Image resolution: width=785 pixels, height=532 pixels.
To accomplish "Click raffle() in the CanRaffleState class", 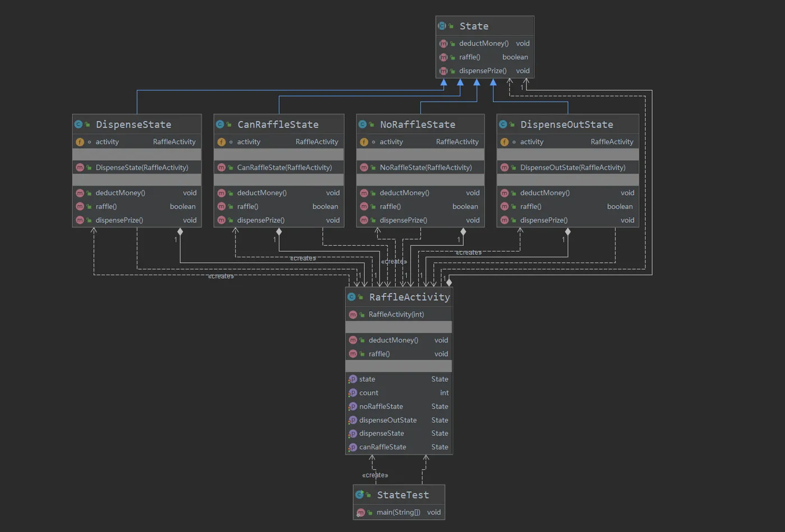I will [248, 206].
